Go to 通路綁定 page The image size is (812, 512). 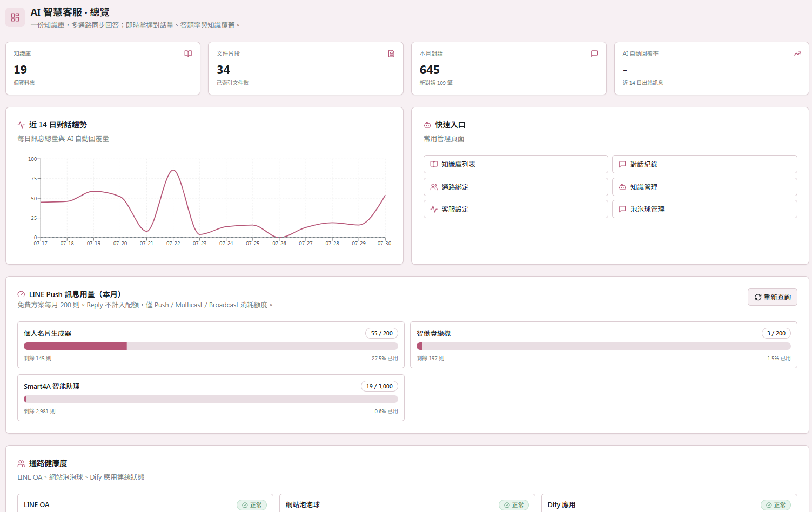pyautogui.click(x=516, y=187)
